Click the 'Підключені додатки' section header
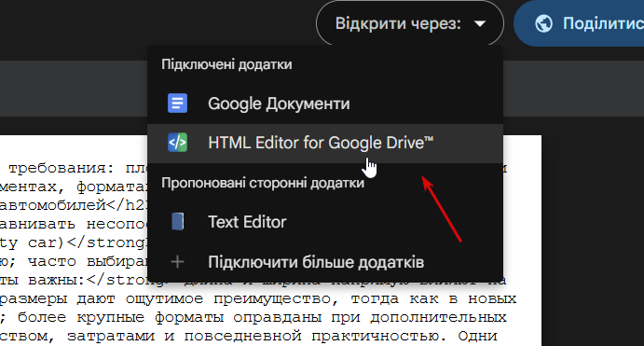Screen dimensions: 644x346 (x=226, y=64)
